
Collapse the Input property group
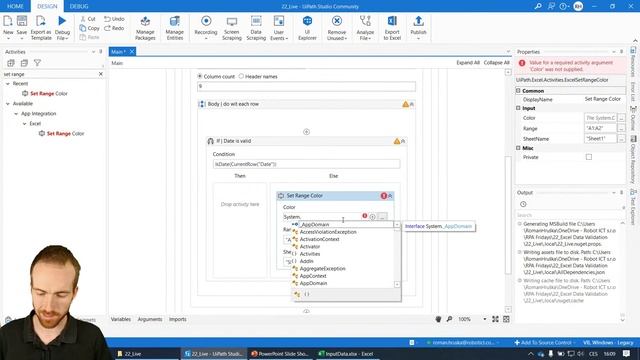(518, 108)
